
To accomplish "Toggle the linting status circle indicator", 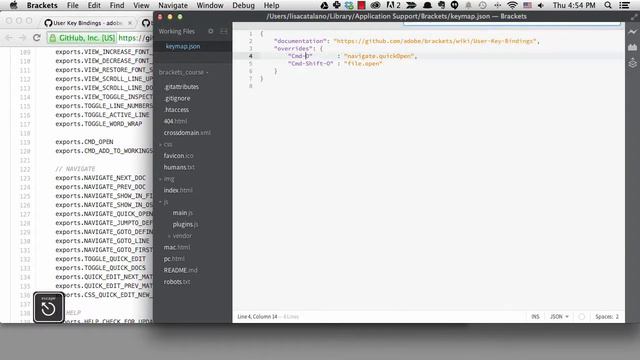I will [582, 316].
